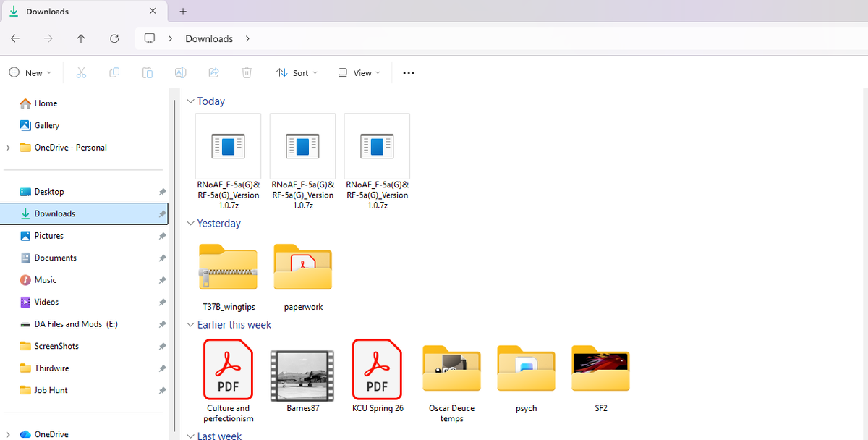Click the Delete trash can icon
This screenshot has height=440, width=868.
tap(247, 72)
